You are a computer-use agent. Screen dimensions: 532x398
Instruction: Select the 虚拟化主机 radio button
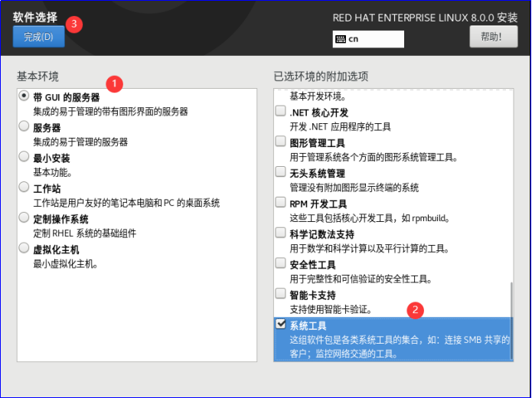tap(24, 248)
